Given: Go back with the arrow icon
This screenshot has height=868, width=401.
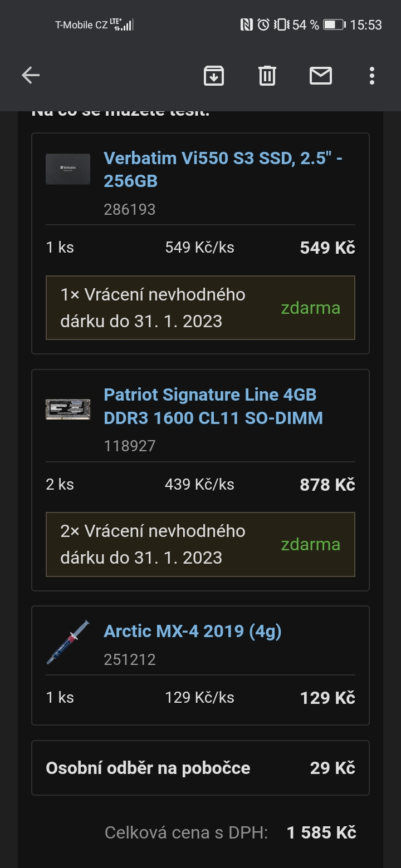Looking at the screenshot, I should (31, 75).
